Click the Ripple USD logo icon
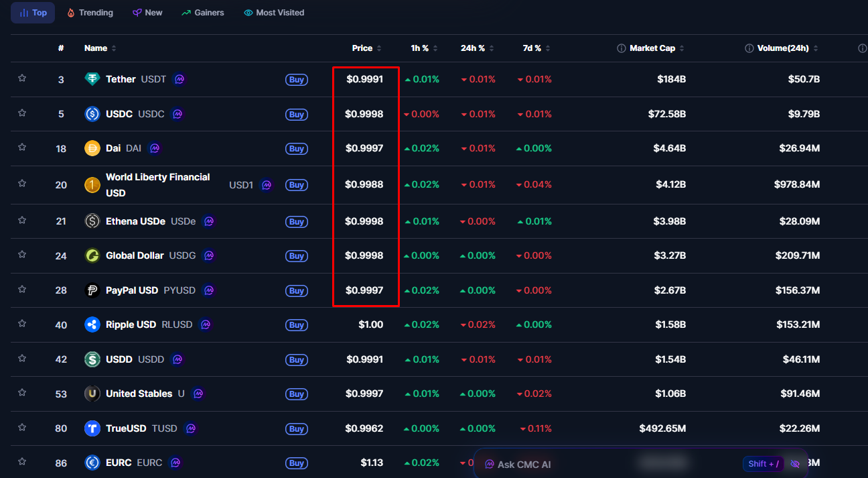This screenshot has height=478, width=868. click(x=92, y=324)
